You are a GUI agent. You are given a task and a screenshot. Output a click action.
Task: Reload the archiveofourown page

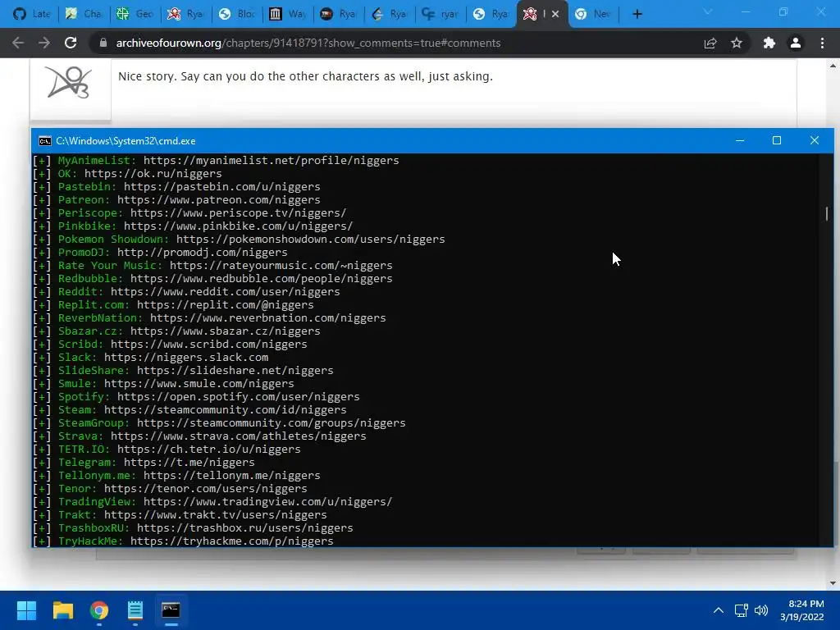point(71,43)
